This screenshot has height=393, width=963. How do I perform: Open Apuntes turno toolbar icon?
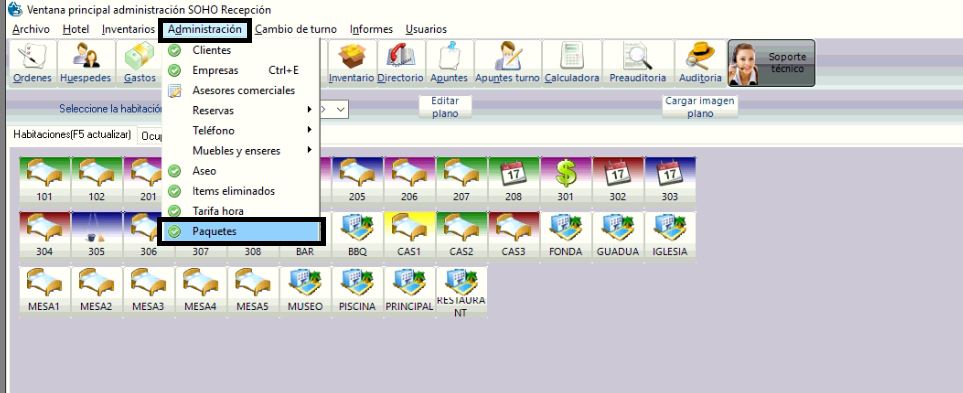click(x=507, y=63)
